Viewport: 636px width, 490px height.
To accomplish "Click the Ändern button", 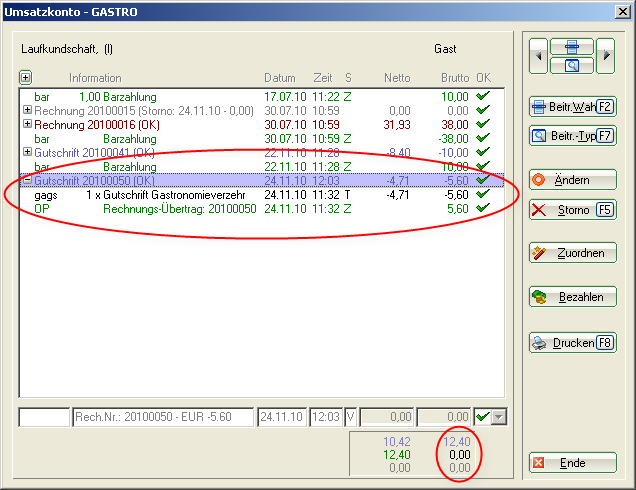I will point(573,180).
